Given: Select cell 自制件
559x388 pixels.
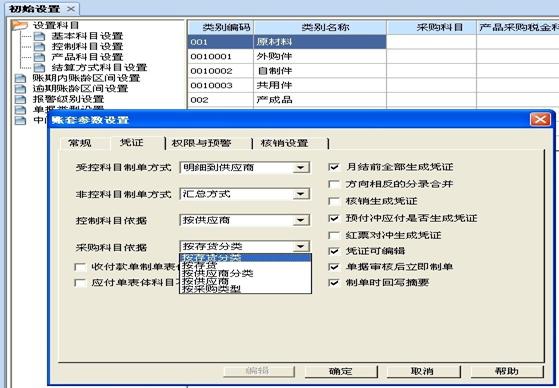Looking at the screenshot, I should [x=320, y=71].
